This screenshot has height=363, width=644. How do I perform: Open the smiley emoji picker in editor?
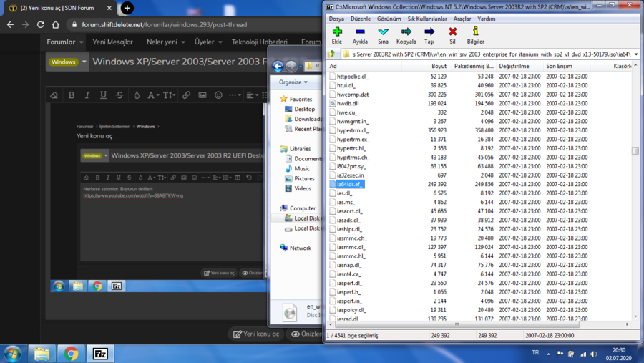[x=218, y=95]
